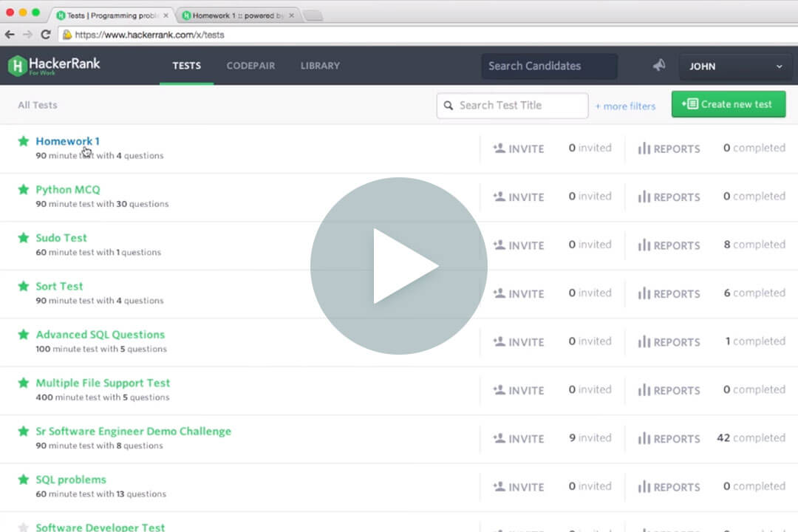Screen dimensions: 798x532
Task: Click the browser forward arrow
Action: click(x=27, y=35)
